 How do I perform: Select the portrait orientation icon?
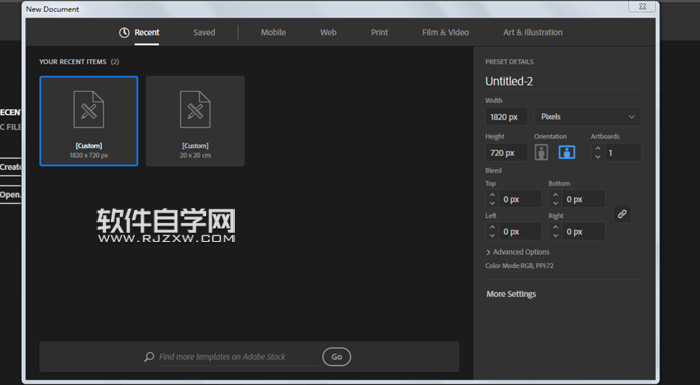[541, 152]
